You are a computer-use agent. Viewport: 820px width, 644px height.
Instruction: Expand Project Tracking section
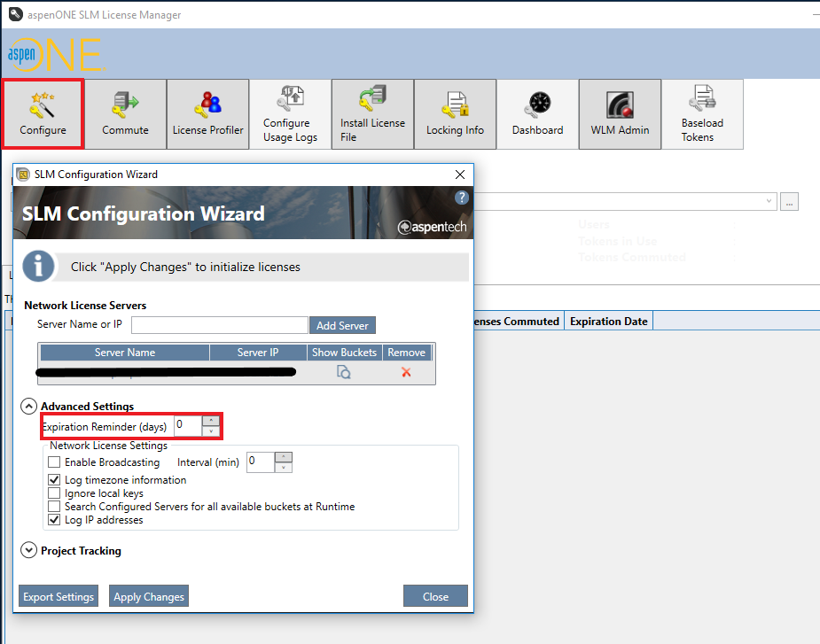28,550
